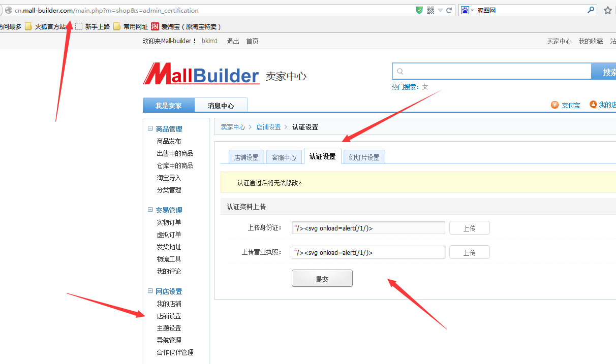Open 实物订单 menu item
The width and height of the screenshot is (616, 364).
(169, 222)
